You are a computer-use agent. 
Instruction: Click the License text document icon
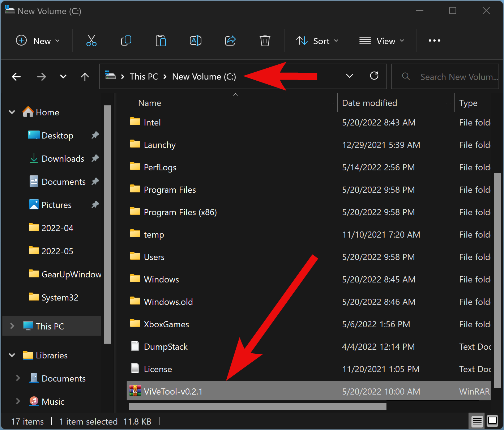[135, 369]
